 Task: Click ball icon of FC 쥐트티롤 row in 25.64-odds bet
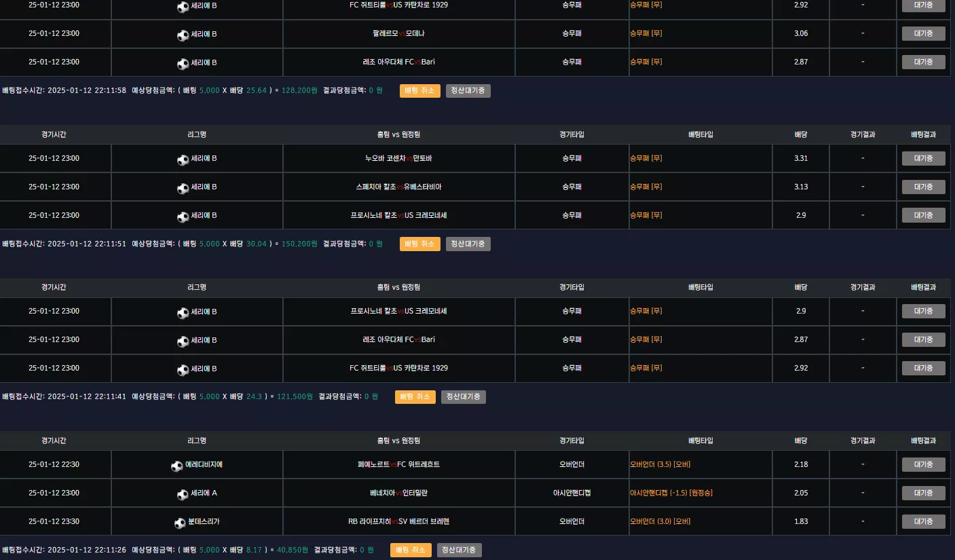(x=183, y=7)
